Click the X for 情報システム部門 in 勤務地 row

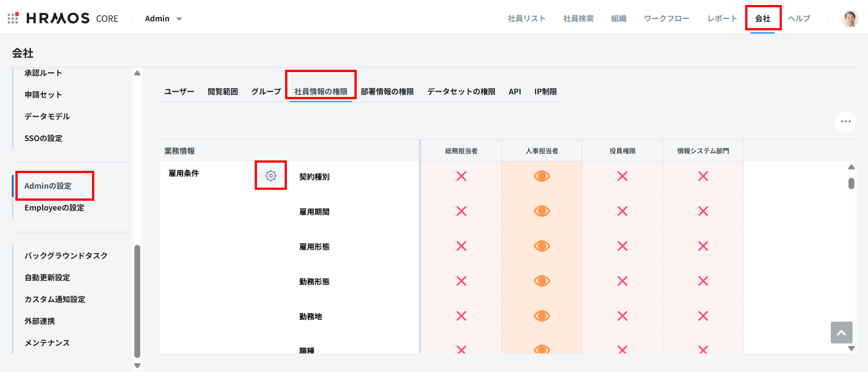coord(703,316)
